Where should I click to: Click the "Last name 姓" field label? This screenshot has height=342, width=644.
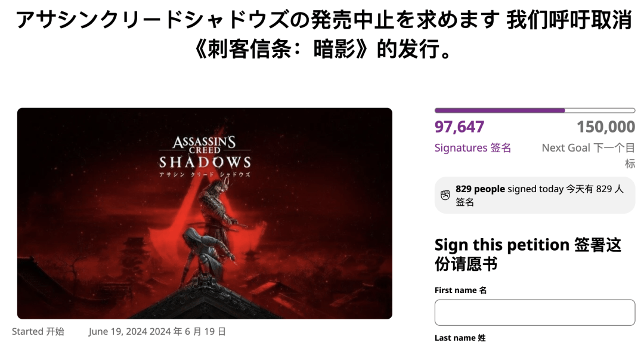[x=460, y=338]
